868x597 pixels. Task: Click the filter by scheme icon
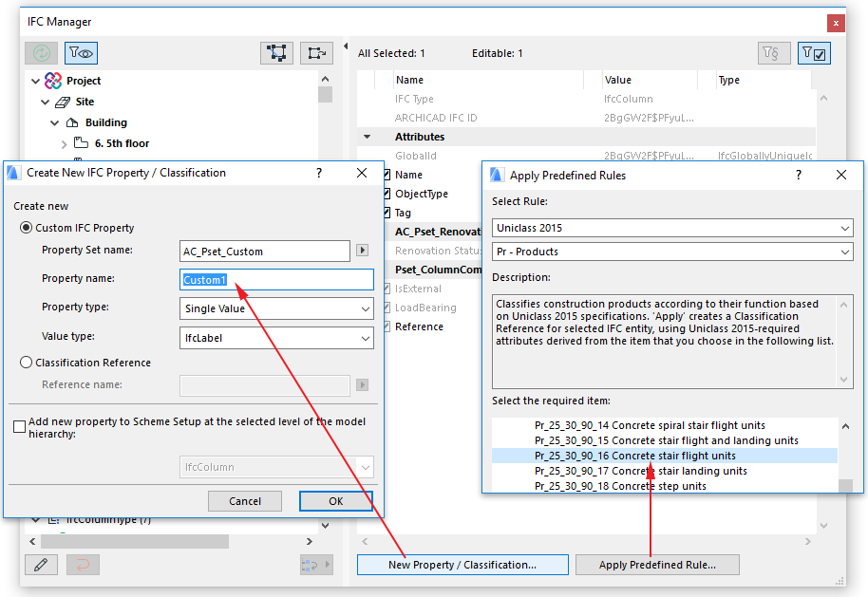[x=774, y=53]
